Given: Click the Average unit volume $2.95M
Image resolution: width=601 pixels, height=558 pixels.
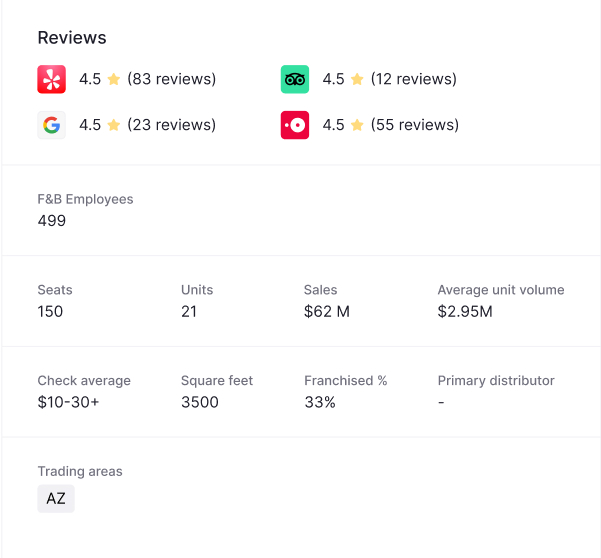Looking at the screenshot, I should pyautogui.click(x=465, y=312).
